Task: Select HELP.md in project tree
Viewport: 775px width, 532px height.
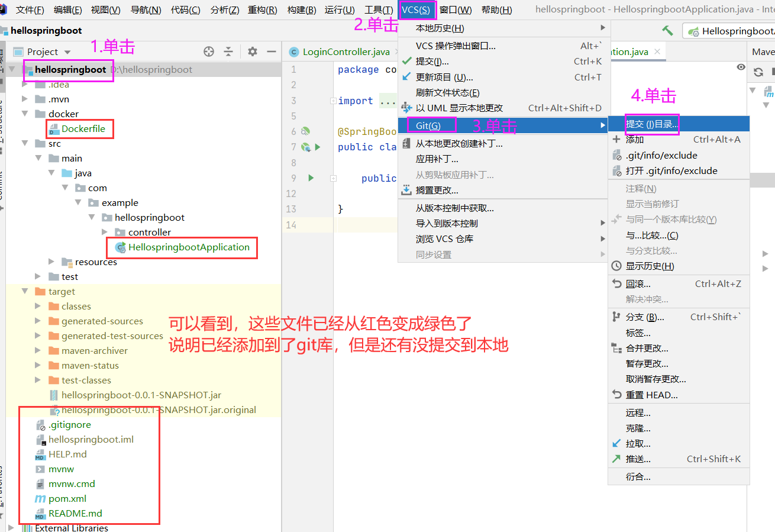Action: (67, 454)
